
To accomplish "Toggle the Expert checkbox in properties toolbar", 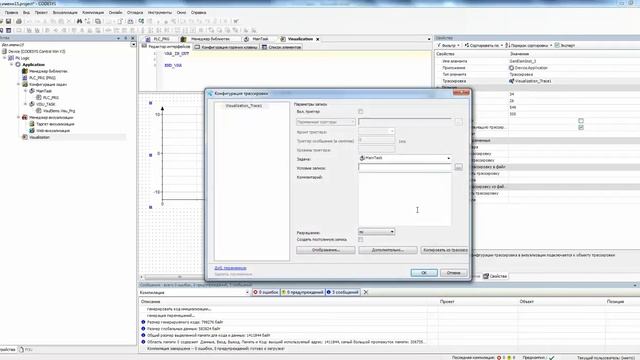I will (557, 45).
